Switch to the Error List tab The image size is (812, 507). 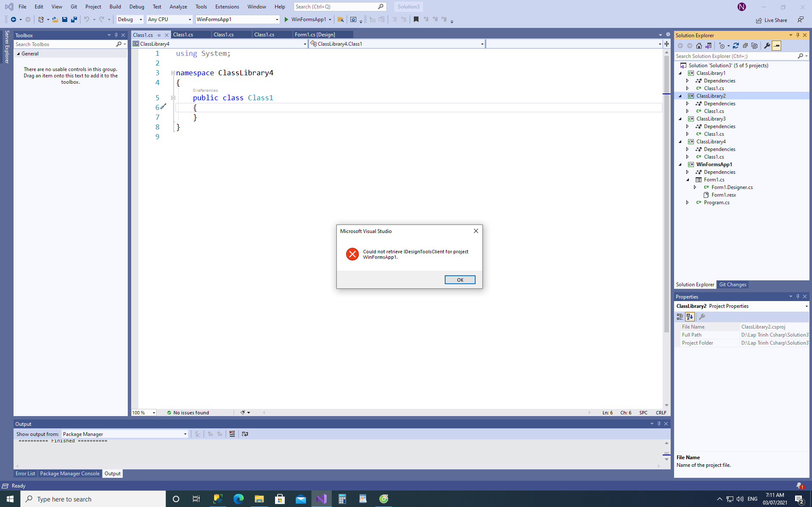coord(25,474)
